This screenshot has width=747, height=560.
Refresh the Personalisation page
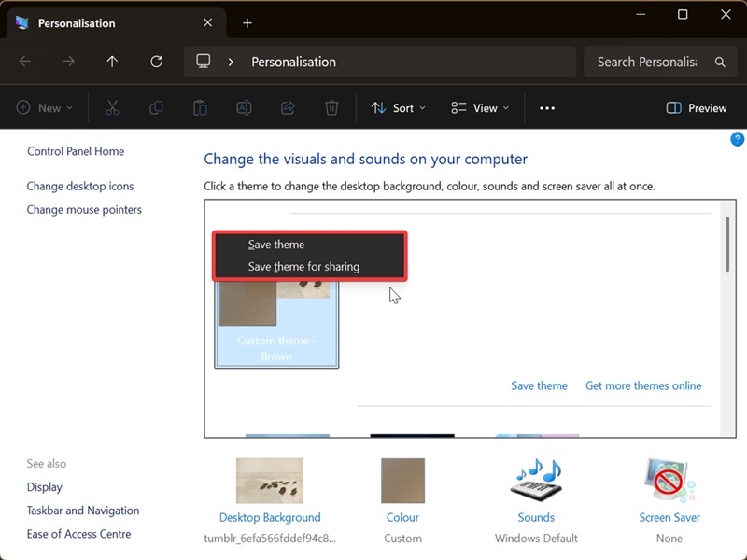[x=156, y=62]
